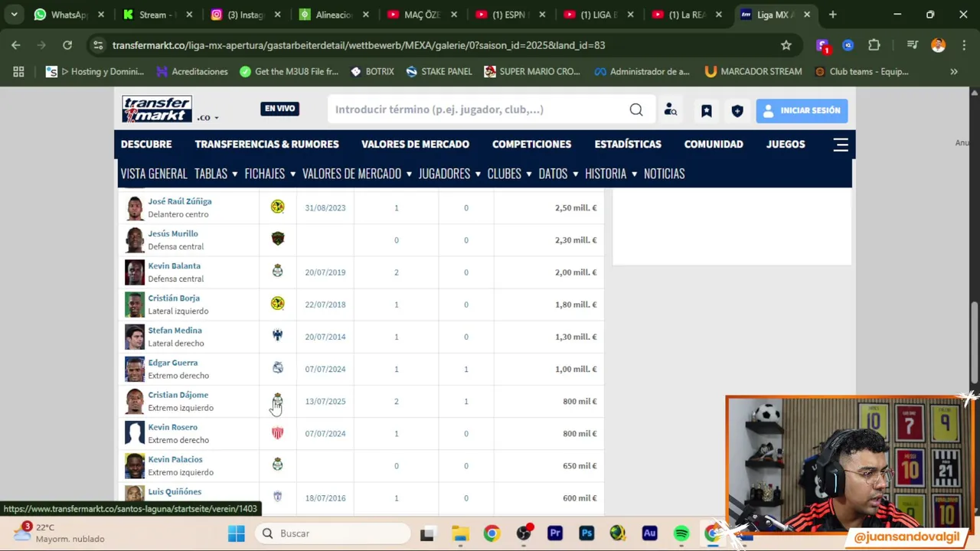Open Spotify from the taskbar

pos(681,533)
